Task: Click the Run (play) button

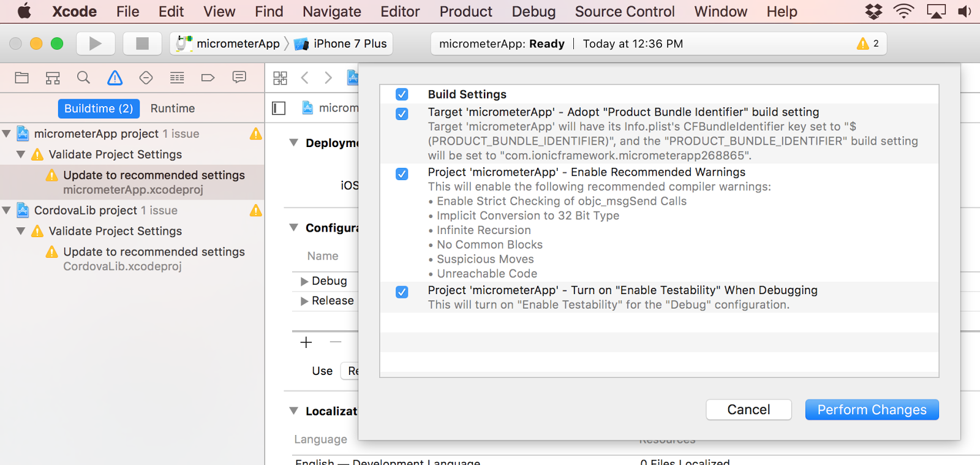Action: pyautogui.click(x=95, y=43)
